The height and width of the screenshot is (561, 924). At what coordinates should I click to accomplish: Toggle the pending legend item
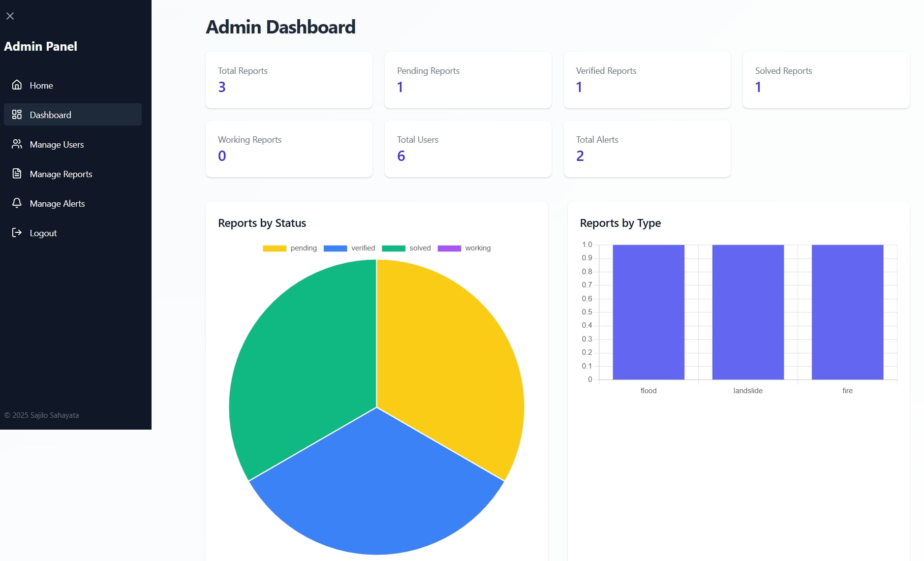click(290, 248)
